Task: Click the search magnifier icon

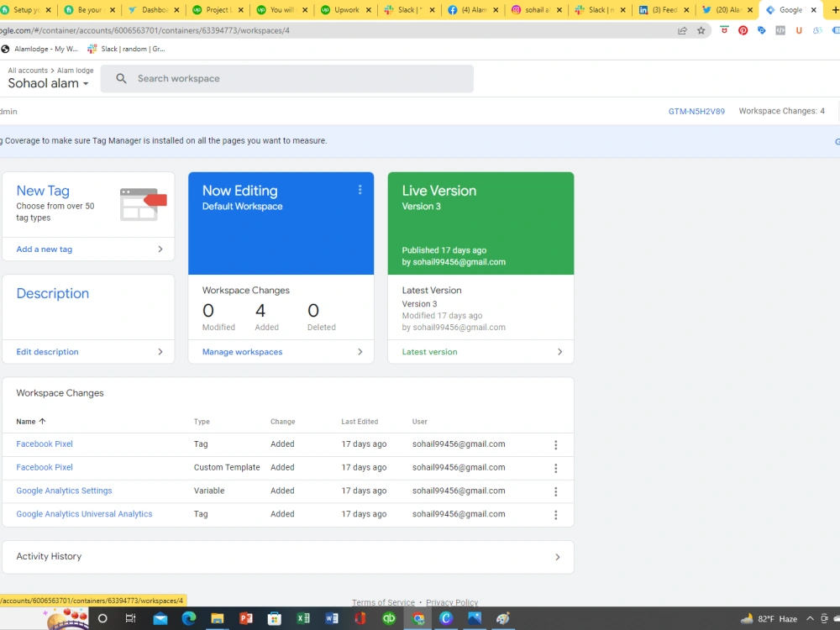Action: pos(122,79)
